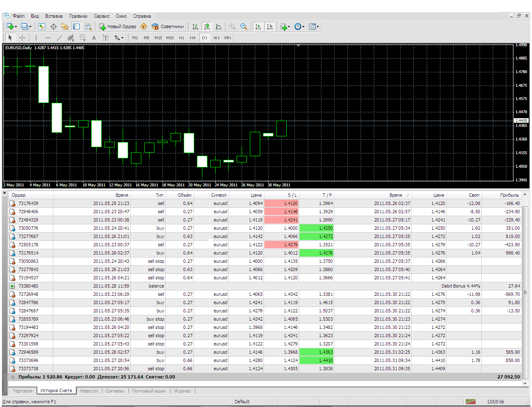Image resolution: width=532 pixels, height=407 pixels.
Task: Toggle chart auto scroll button
Action: coord(258,26)
